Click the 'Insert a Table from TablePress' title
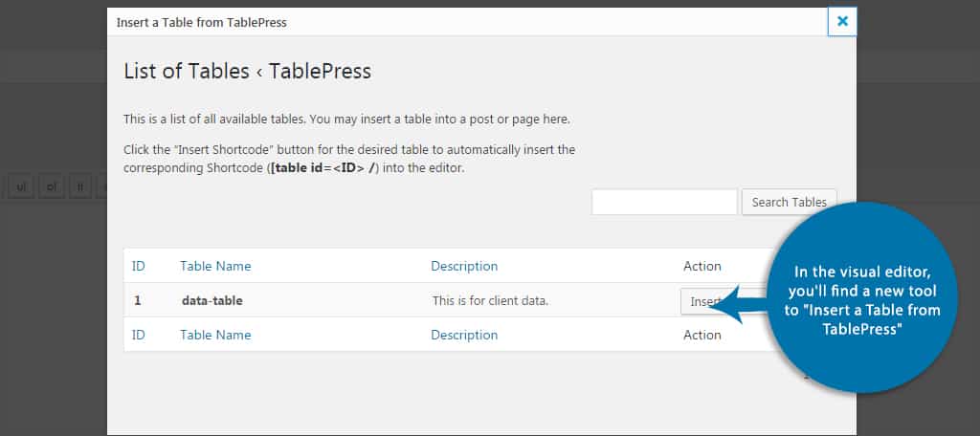The image size is (980, 436). tap(202, 23)
